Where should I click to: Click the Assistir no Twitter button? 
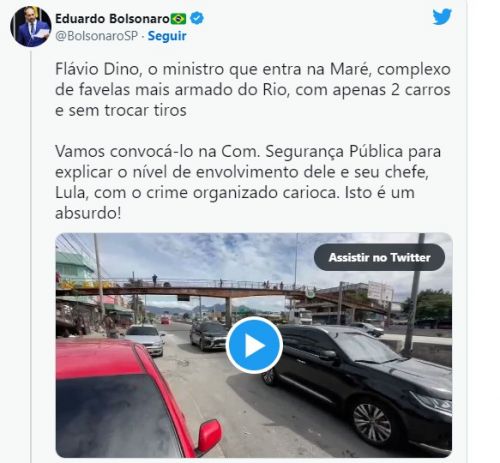point(379,257)
